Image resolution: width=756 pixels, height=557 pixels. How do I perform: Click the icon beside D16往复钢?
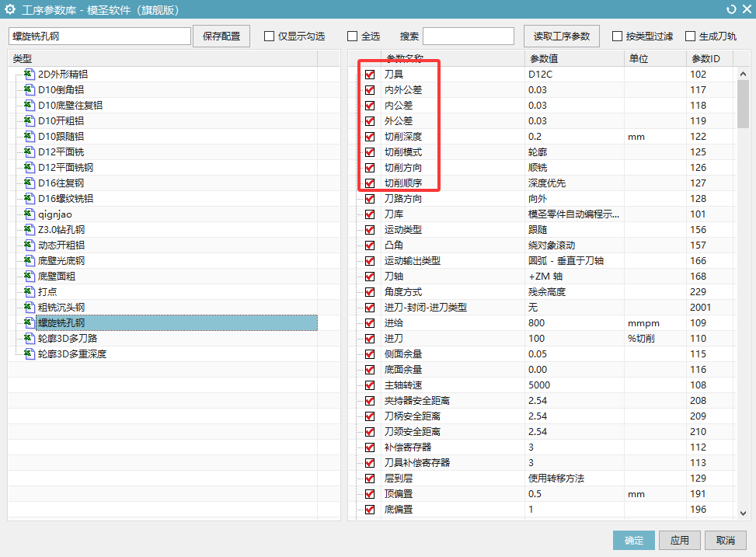click(30, 183)
